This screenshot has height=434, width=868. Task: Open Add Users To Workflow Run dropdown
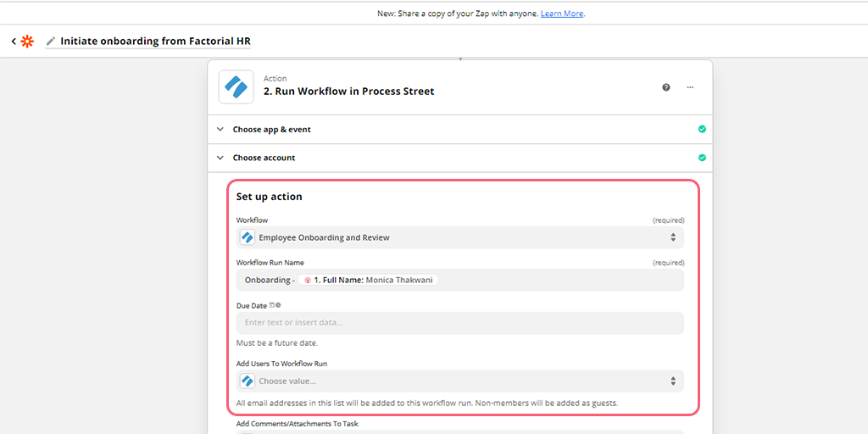point(460,381)
